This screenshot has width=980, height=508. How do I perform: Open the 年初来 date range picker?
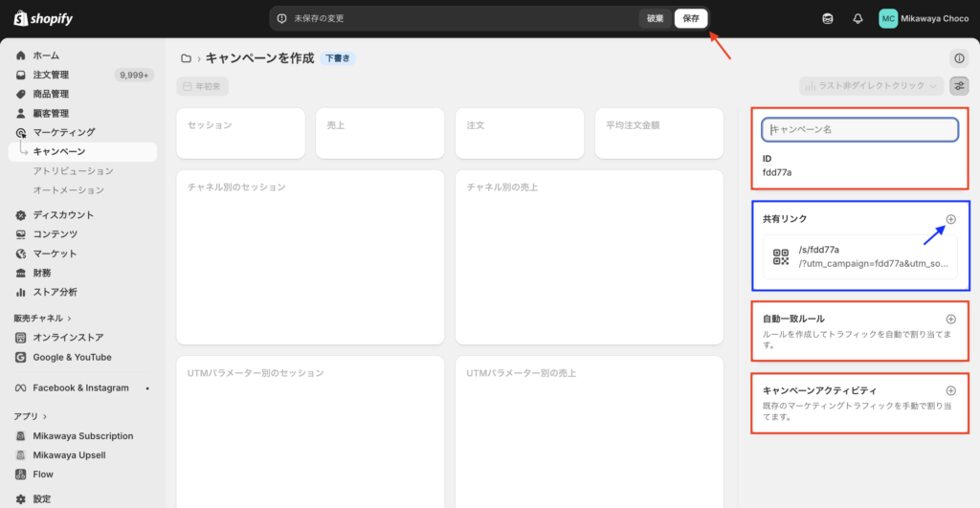[x=202, y=86]
